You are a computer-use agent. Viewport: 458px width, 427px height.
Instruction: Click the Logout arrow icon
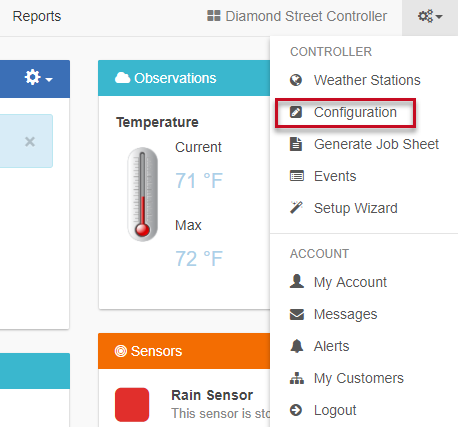click(x=296, y=410)
